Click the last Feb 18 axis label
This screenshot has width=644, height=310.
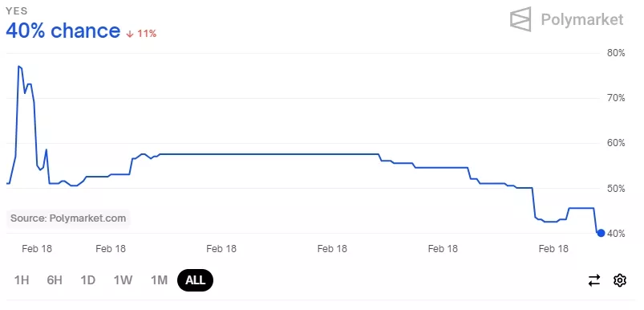point(553,249)
